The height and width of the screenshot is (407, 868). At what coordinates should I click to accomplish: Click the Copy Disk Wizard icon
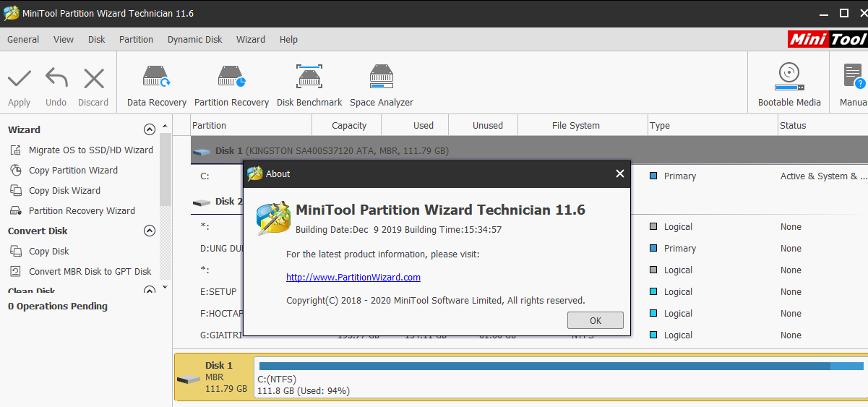[15, 191]
